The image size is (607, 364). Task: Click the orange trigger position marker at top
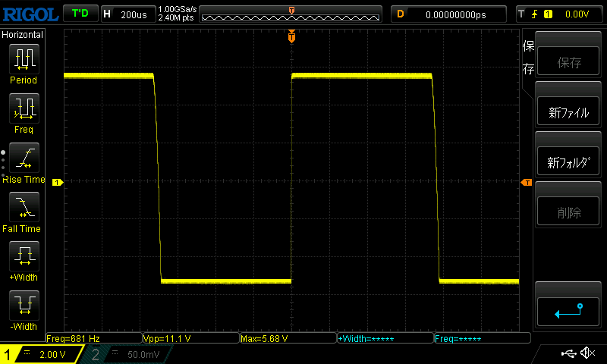click(291, 36)
